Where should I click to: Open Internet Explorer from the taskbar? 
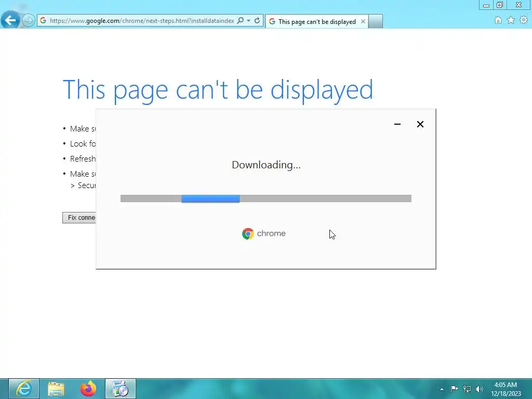(24, 389)
